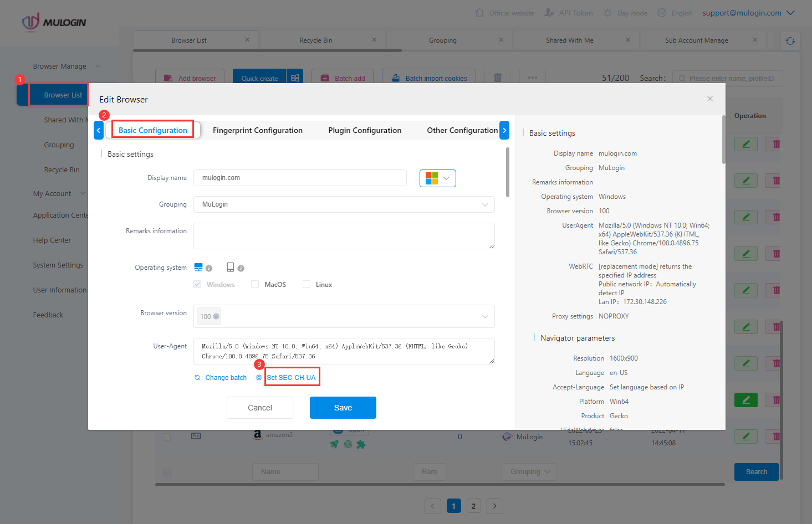Image resolution: width=812 pixels, height=524 pixels.
Task: Select the Windows desktop icon under Operating system
Action: [197, 266]
